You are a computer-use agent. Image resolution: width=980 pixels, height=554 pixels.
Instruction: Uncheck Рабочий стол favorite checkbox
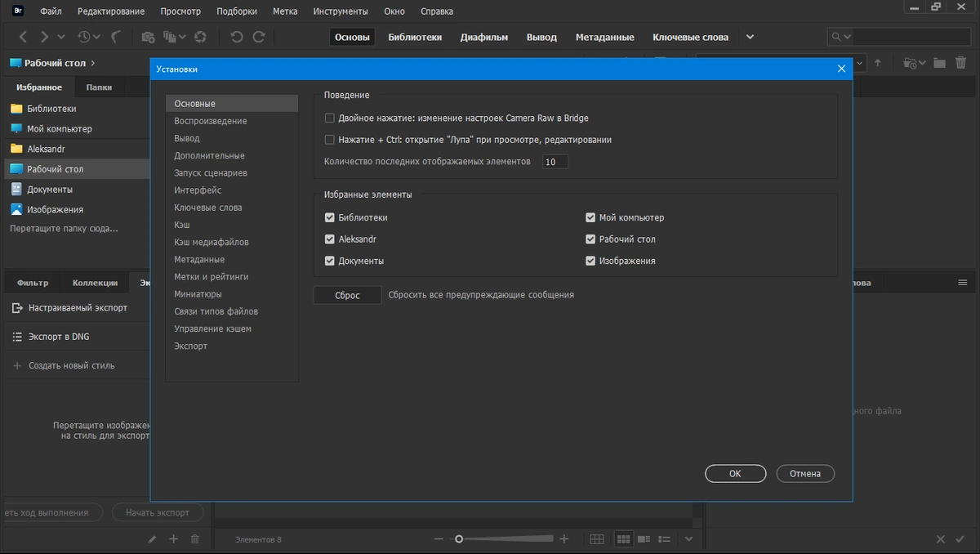(x=590, y=239)
